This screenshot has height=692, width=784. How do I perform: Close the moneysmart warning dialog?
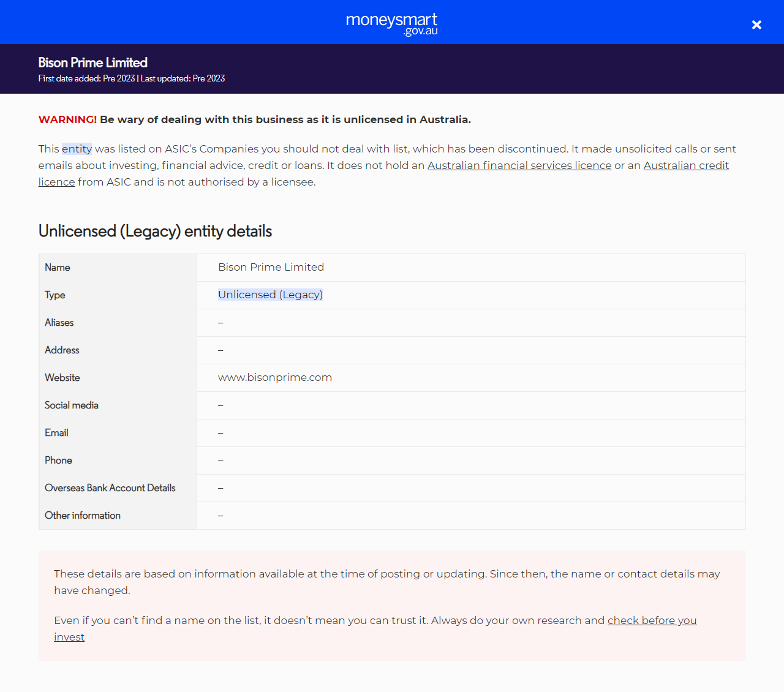tap(756, 24)
